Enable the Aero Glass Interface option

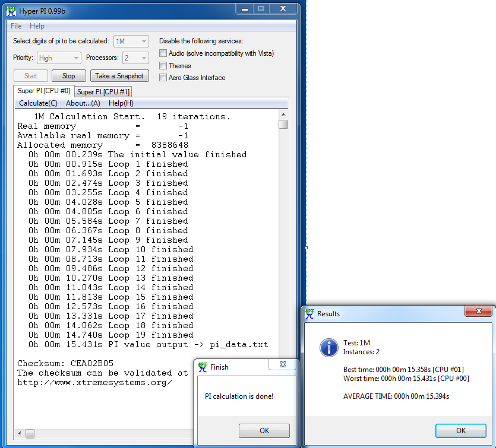tap(163, 78)
